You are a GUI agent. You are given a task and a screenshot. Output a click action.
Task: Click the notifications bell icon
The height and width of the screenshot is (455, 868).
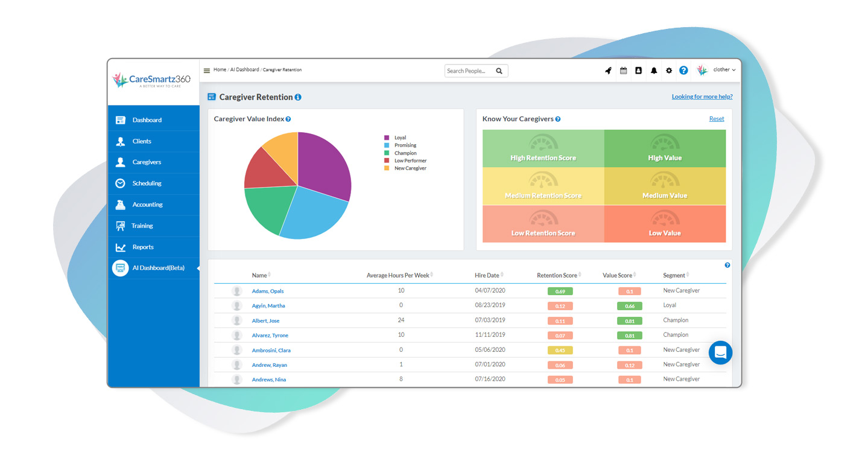654,71
